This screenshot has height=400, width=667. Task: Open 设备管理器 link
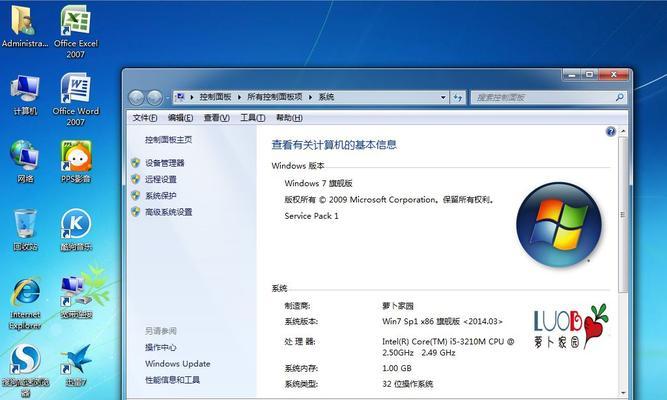click(x=165, y=163)
